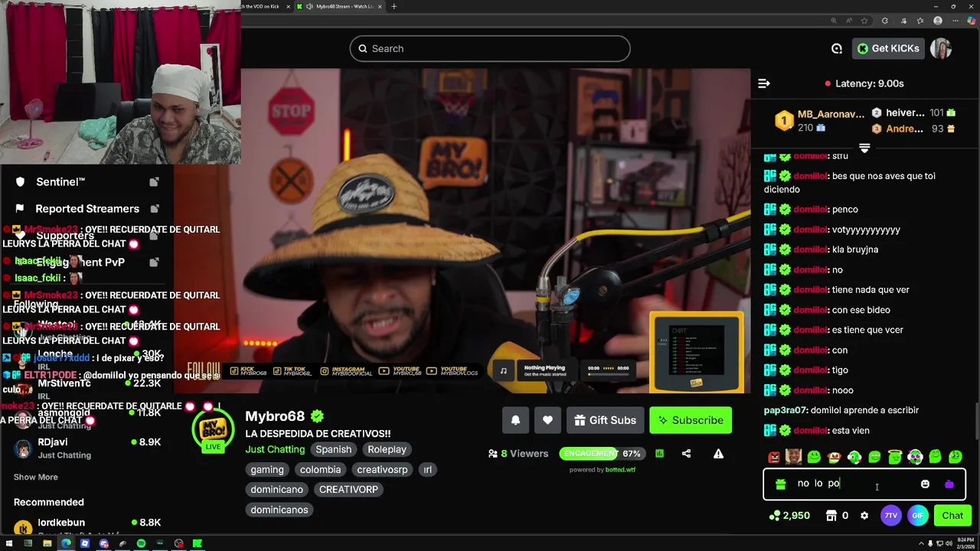Open Mybro68 channel avatar with LIVE badge
980x551 pixels.
(x=213, y=430)
